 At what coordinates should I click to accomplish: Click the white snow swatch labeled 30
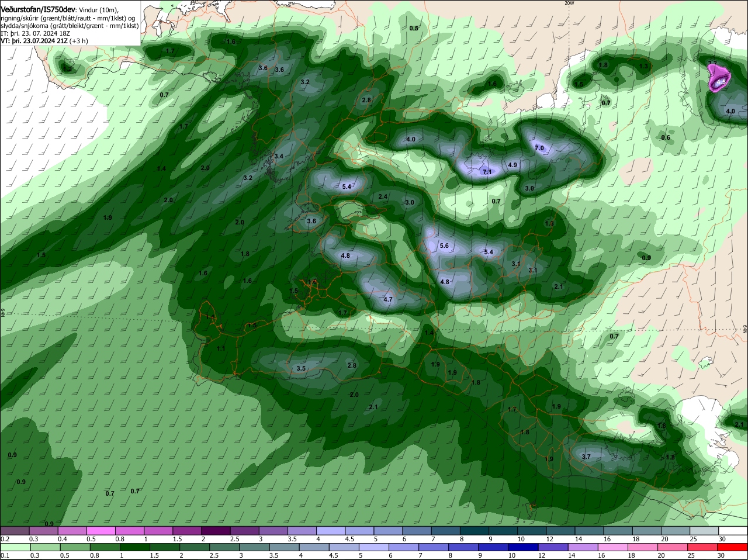[x=733, y=530]
